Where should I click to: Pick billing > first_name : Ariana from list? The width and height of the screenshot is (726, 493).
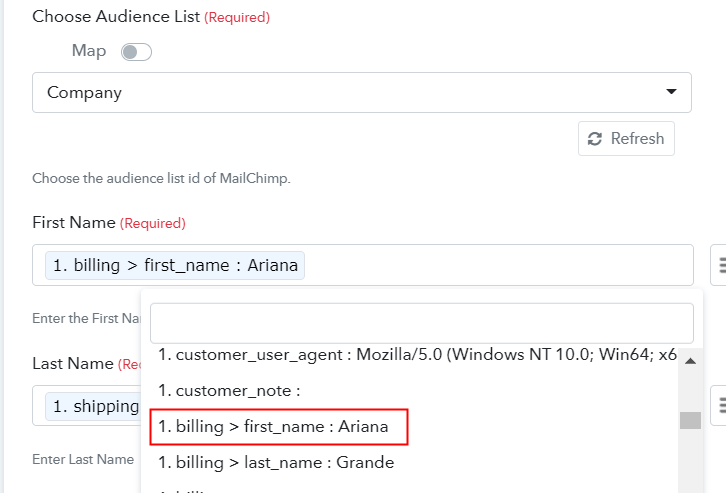tap(279, 427)
